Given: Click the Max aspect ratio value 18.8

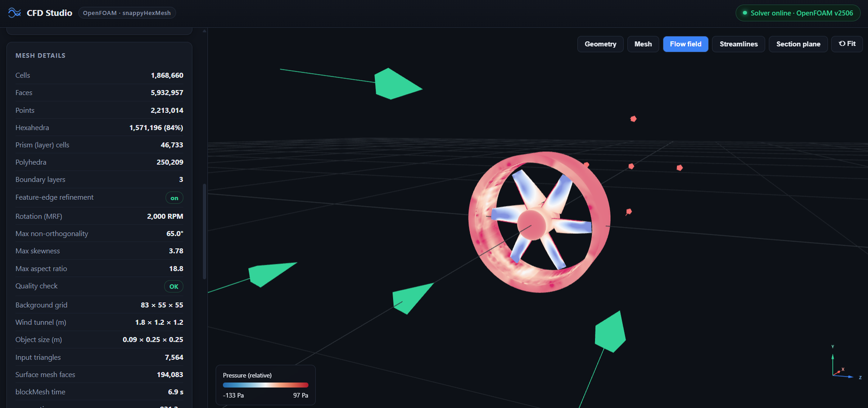Looking at the screenshot, I should click(x=176, y=269).
